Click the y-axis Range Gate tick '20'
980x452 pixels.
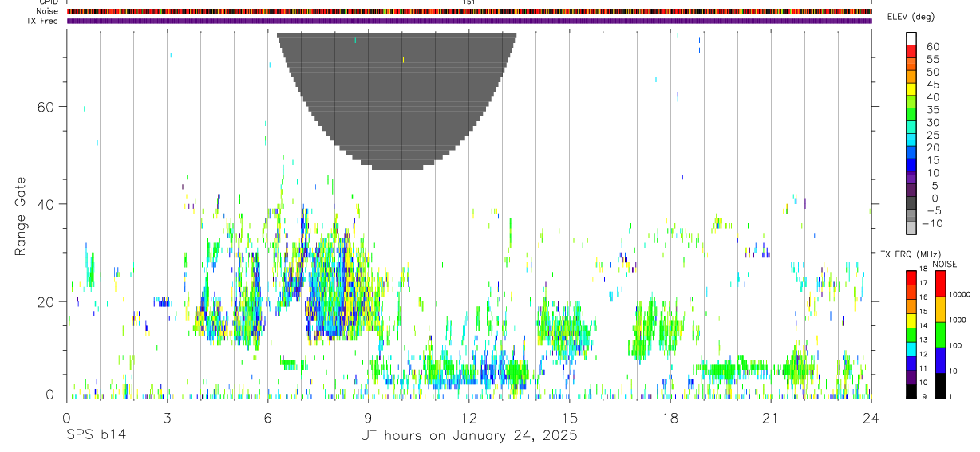tap(47, 301)
